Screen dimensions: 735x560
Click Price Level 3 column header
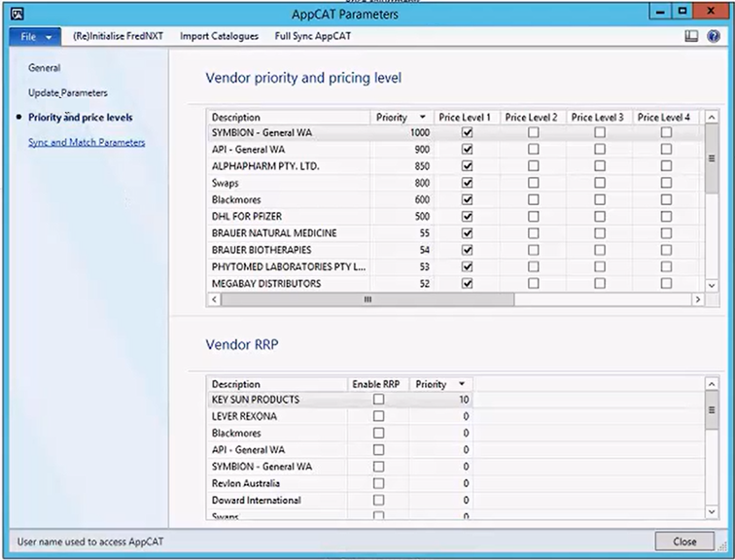coord(598,118)
